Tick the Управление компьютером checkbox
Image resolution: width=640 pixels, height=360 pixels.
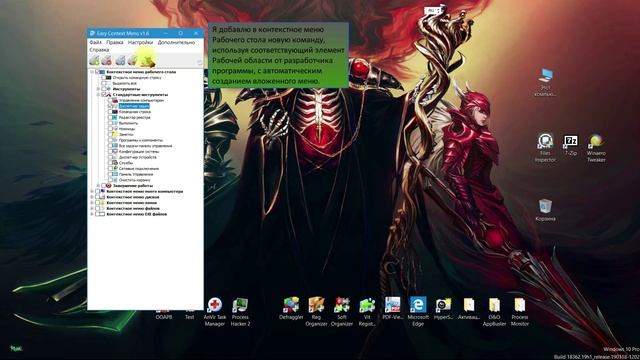point(110,100)
